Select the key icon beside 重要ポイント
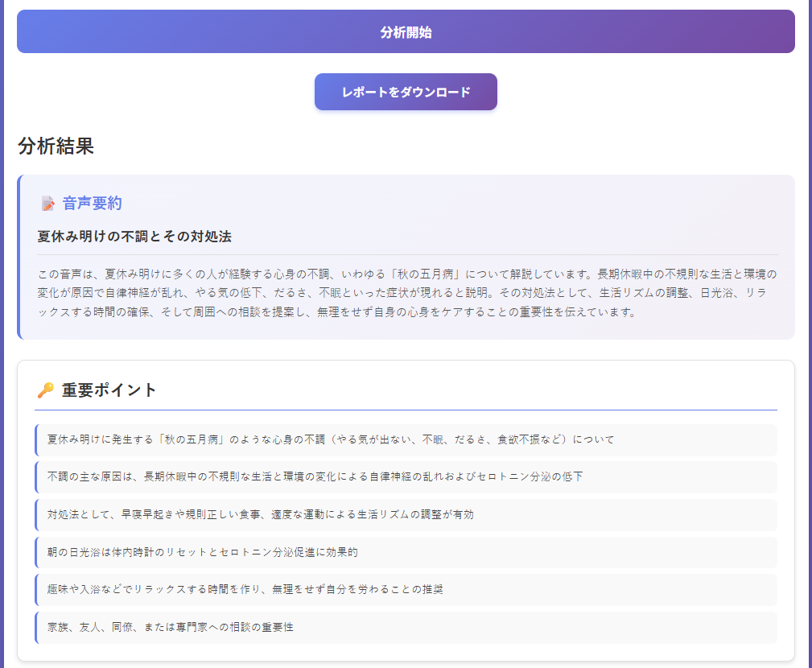 tap(46, 390)
